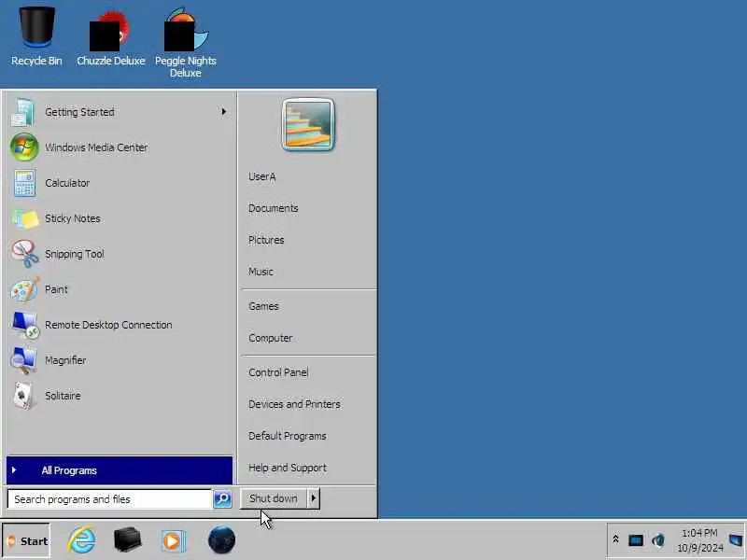Show hidden tray icons chevron
This screenshot has width=747, height=560.
(x=615, y=539)
